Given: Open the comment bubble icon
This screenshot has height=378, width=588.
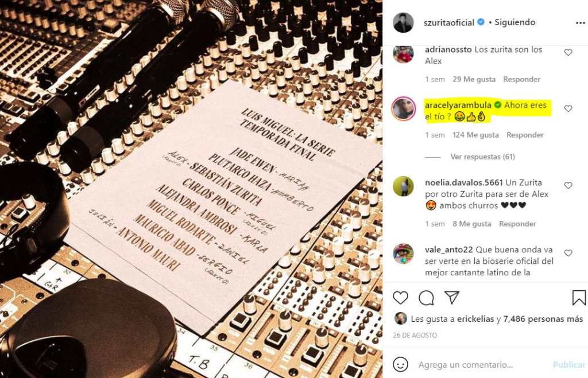Looking at the screenshot, I should 427,298.
